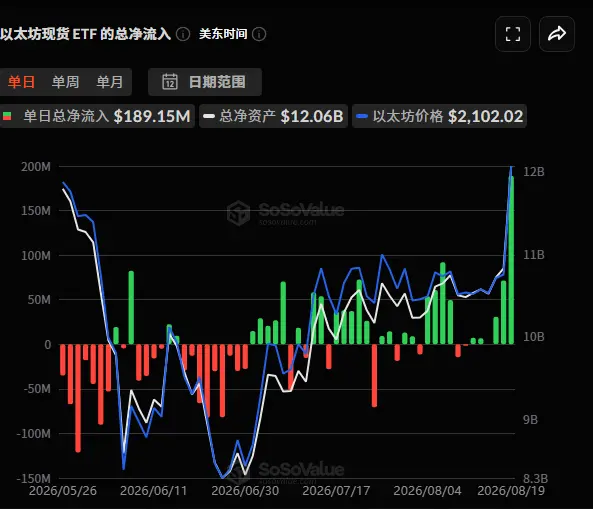Click the 9B right axis label
The height and width of the screenshot is (509, 593).
[530, 420]
